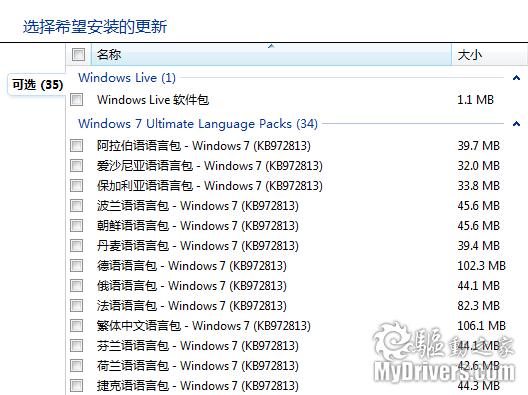Sort by the 名称 column header

tap(271, 54)
